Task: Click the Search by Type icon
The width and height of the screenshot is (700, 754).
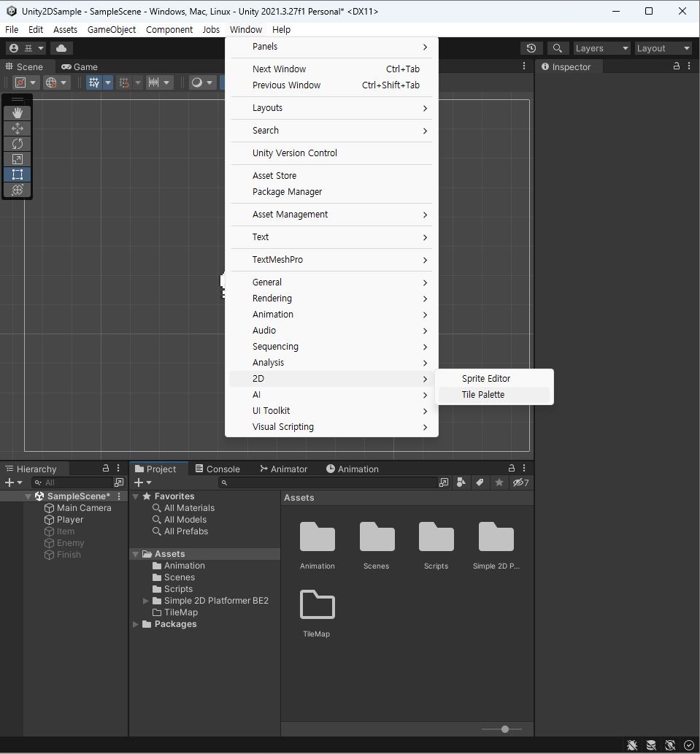Action: [461, 482]
